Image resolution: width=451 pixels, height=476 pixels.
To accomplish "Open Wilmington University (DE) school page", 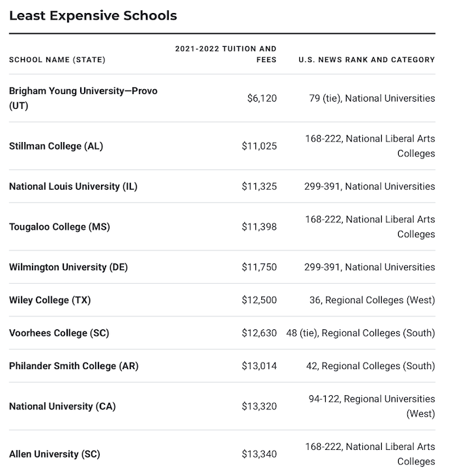I will [x=68, y=267].
